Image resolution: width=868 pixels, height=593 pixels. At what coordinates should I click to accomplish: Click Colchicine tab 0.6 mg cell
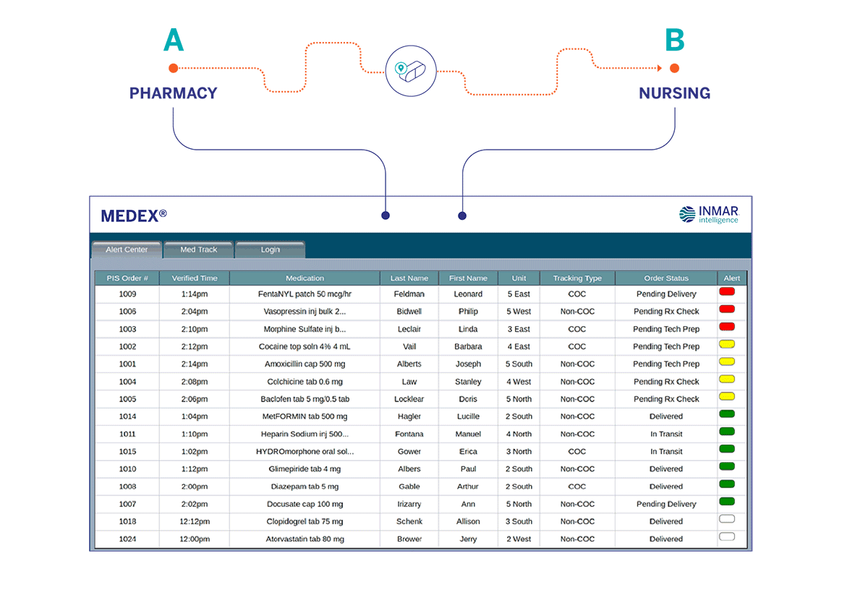click(305, 382)
